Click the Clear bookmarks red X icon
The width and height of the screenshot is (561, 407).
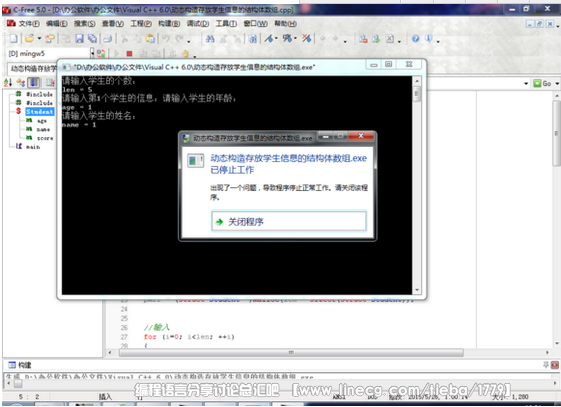pos(307,38)
